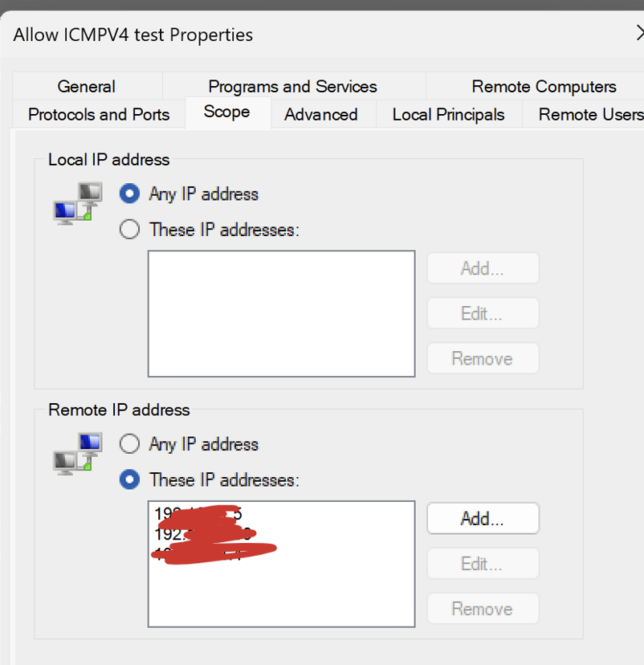Select These IP addresses under Remote IP address
This screenshot has width=644, height=665.
129,479
